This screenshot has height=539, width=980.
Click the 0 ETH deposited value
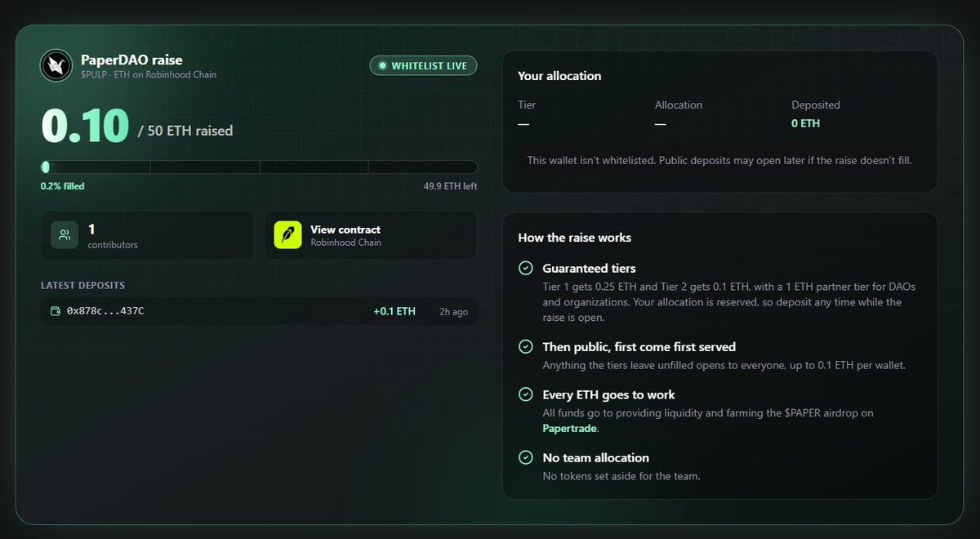pyautogui.click(x=806, y=123)
